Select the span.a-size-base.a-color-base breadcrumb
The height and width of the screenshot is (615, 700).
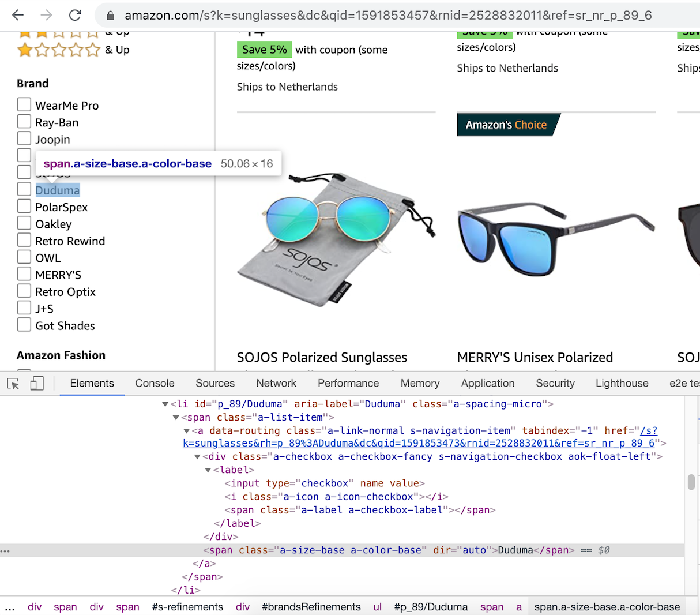[607, 607]
